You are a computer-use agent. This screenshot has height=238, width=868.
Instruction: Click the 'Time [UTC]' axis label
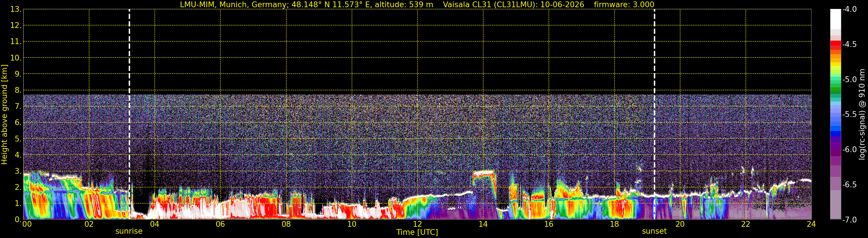point(417,232)
